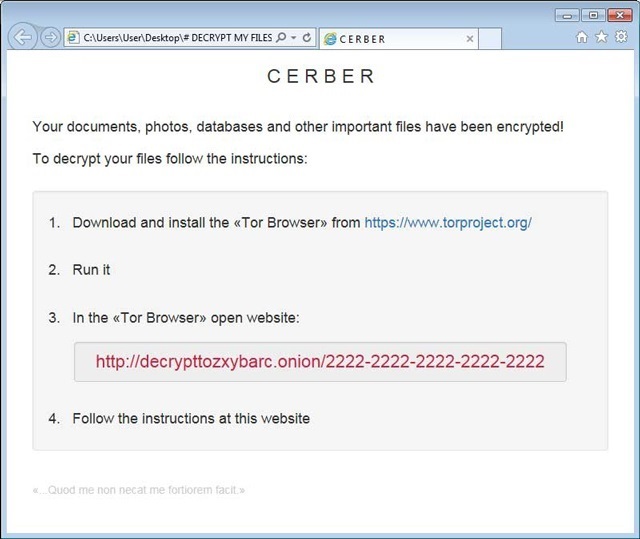Click the Internet Explorer icon on CERBER tab
This screenshot has width=640, height=539.
(x=330, y=39)
